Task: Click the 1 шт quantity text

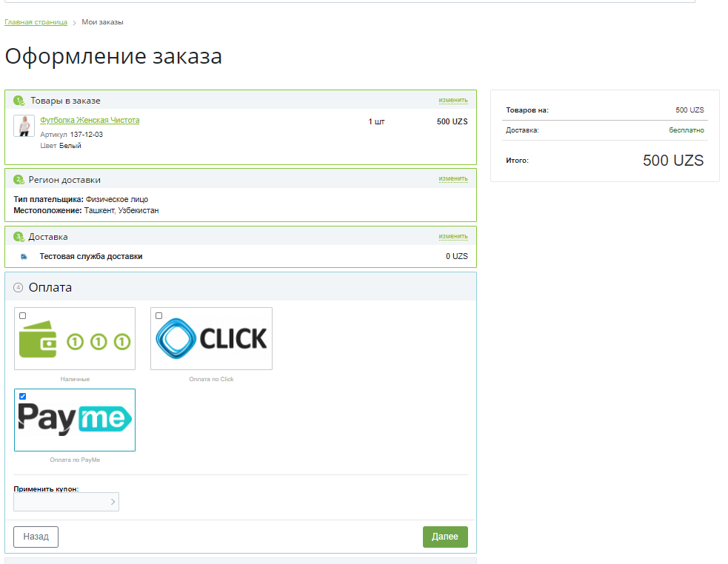Action: (376, 121)
